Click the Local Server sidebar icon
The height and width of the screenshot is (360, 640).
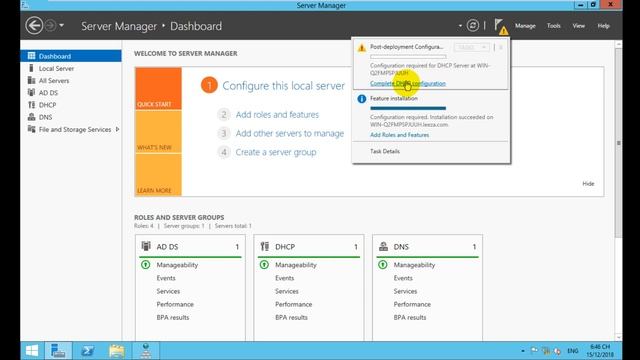tap(31, 68)
